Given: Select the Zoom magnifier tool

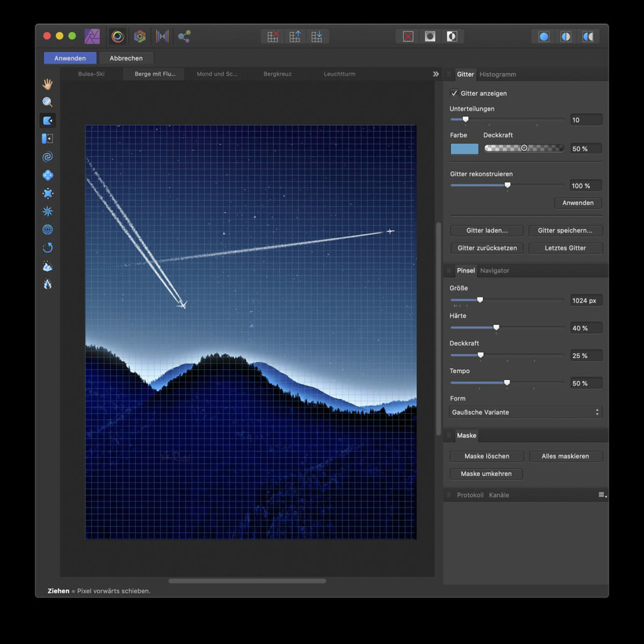Looking at the screenshot, I should point(48,103).
